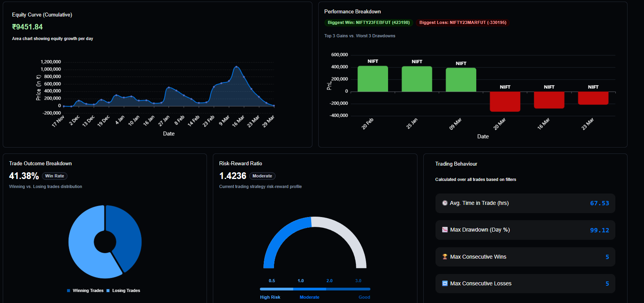Click the trophy icon beside Max Consecutive Wins

[445, 257]
